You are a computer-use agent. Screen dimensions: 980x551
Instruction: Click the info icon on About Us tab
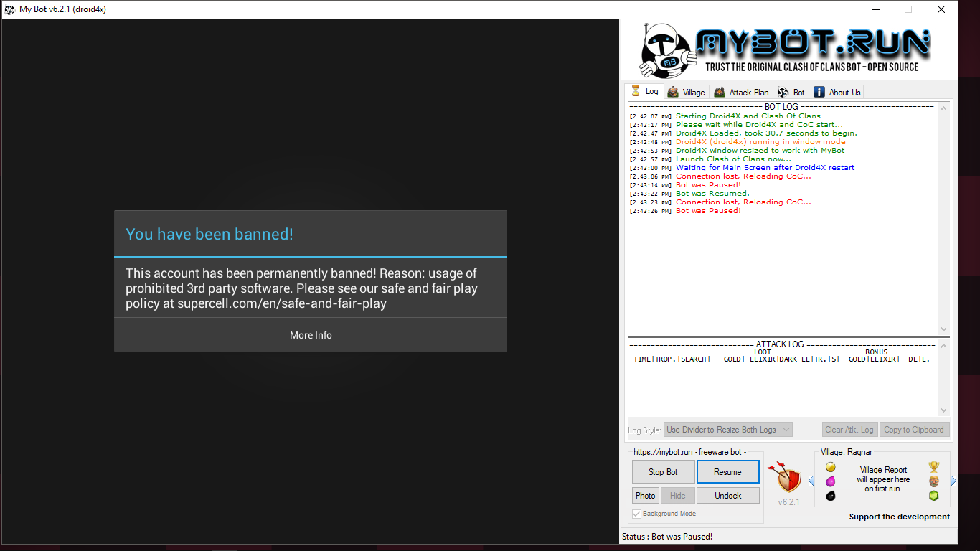tap(819, 92)
